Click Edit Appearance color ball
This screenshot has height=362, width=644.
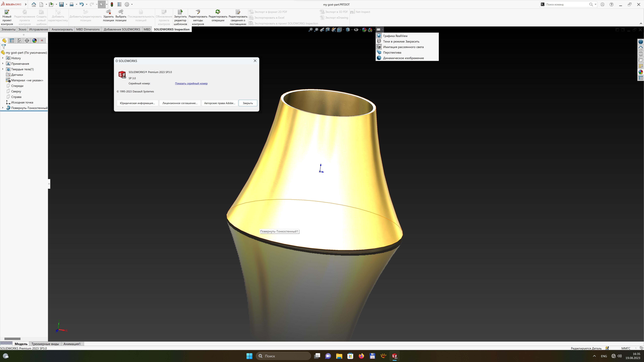364,30
